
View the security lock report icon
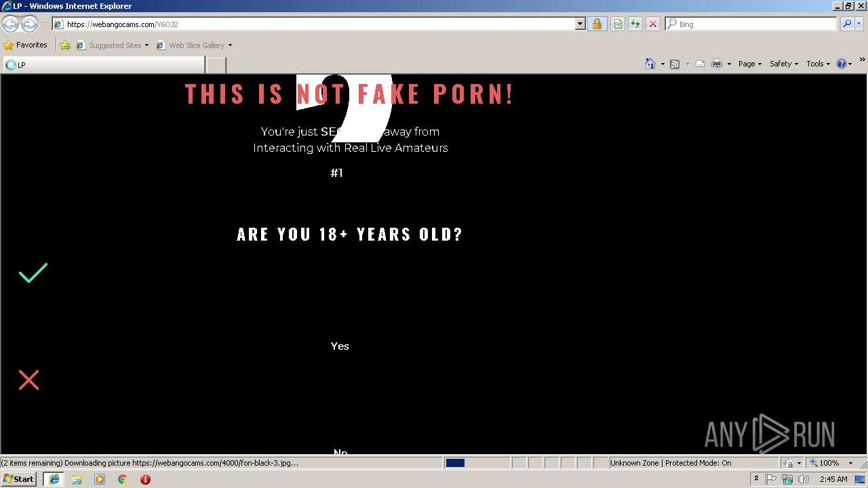point(597,24)
